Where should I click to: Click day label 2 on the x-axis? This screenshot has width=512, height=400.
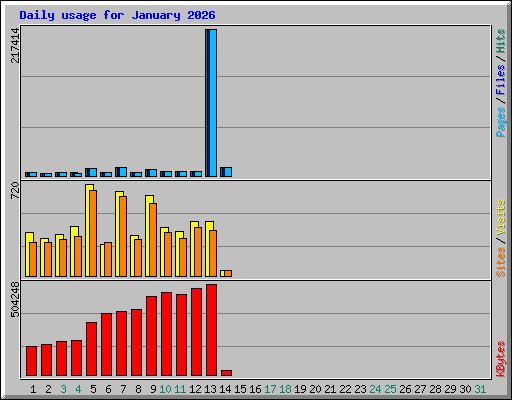[x=48, y=389]
